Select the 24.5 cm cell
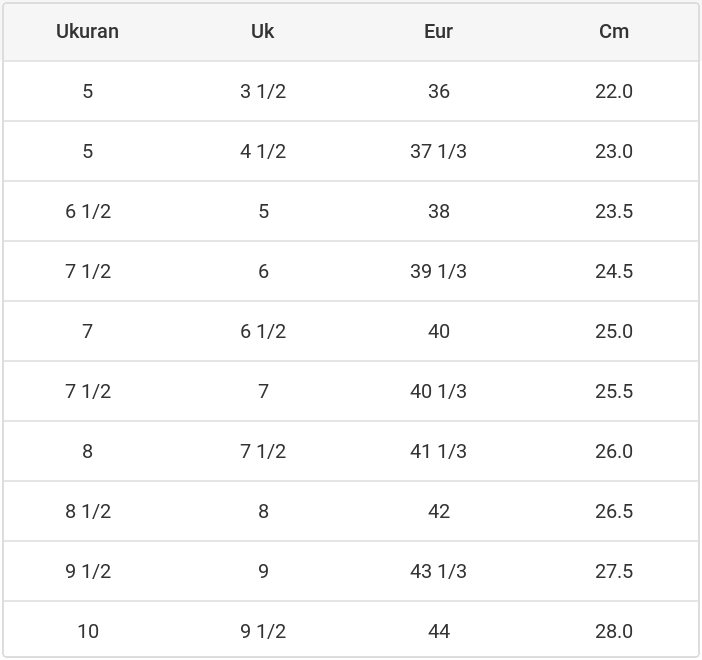Screen dimensions: 702x660 pyautogui.click(x=614, y=271)
